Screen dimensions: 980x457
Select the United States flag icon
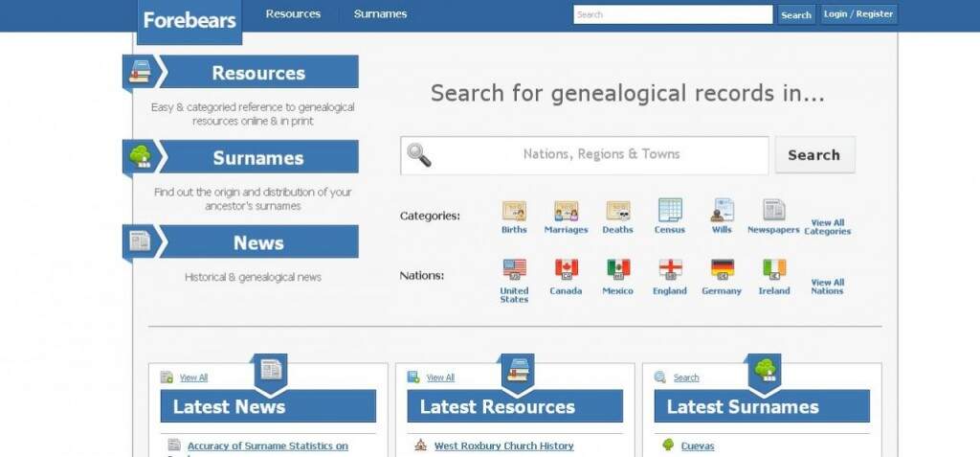pyautogui.click(x=514, y=269)
